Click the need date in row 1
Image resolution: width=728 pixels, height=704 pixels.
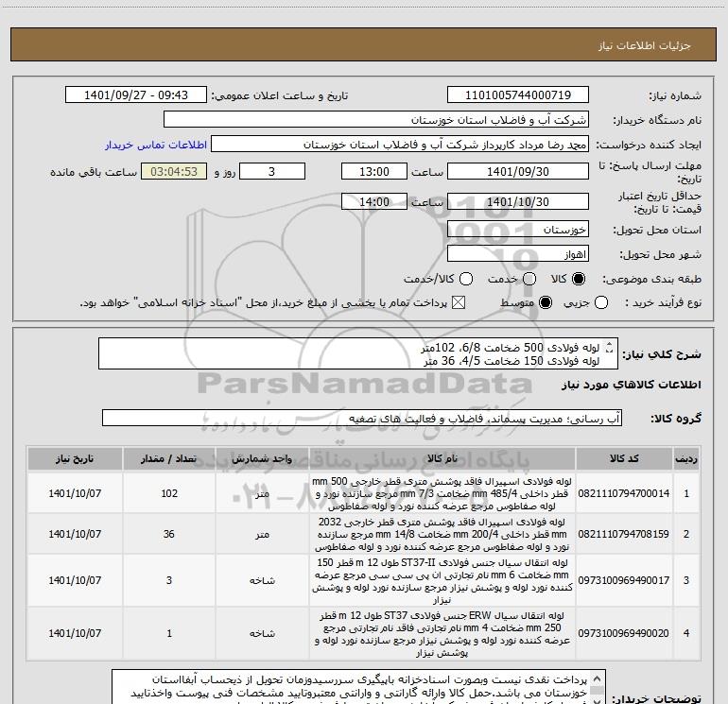click(75, 493)
